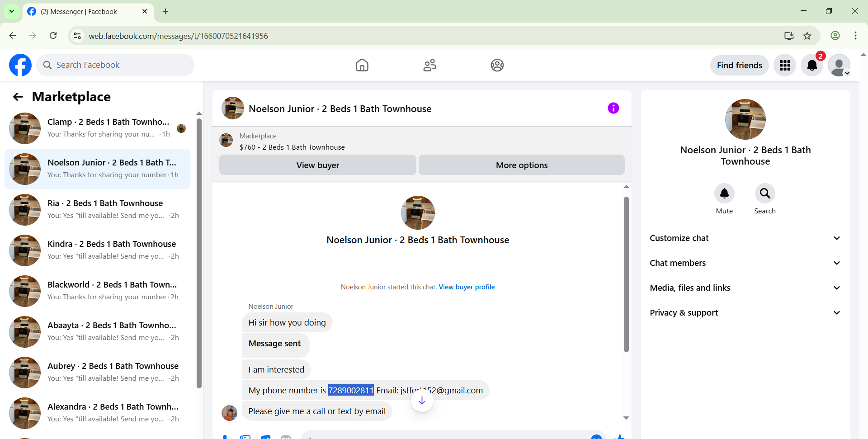Viewport: 868px width, 439px height.
Task: Open notifications bell with 2 badge
Action: pos(812,66)
